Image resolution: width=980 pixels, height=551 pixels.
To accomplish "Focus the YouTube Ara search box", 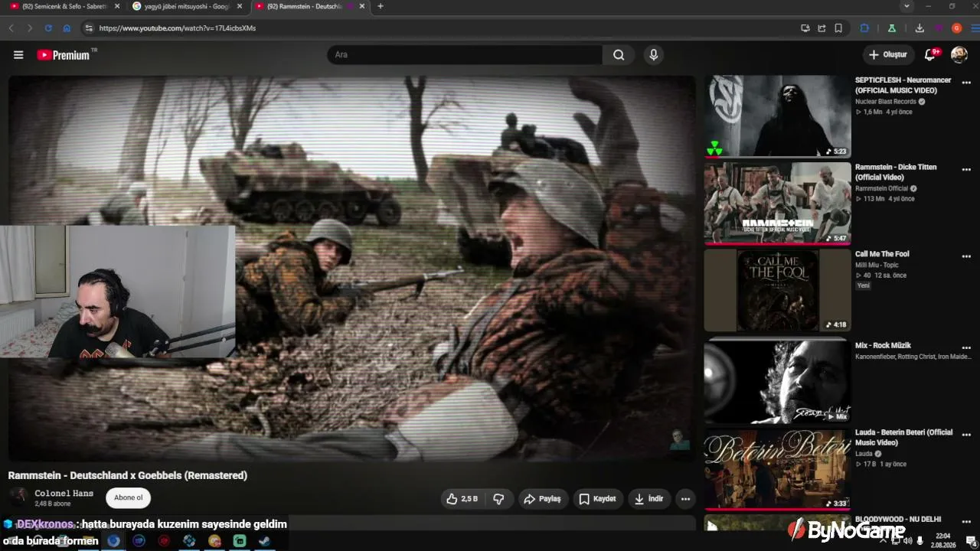I will tap(465, 55).
